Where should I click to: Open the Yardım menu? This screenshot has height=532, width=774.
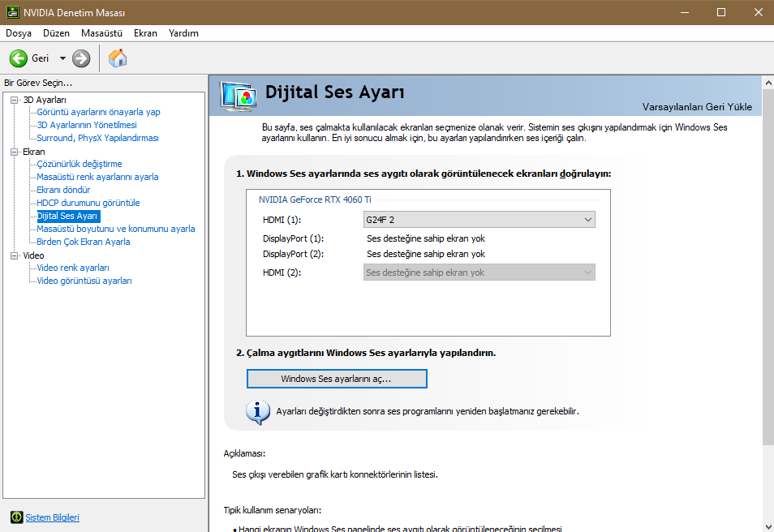click(x=183, y=33)
